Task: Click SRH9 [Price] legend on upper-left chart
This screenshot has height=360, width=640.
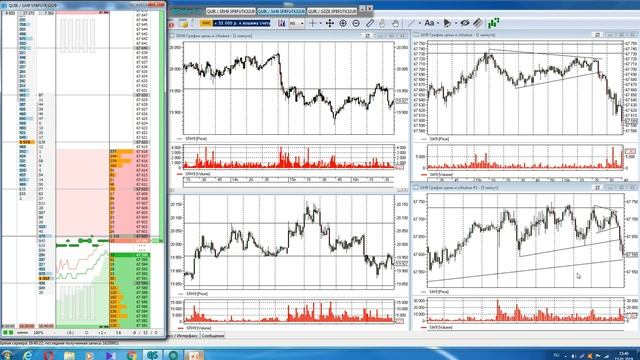Action: 196,139
